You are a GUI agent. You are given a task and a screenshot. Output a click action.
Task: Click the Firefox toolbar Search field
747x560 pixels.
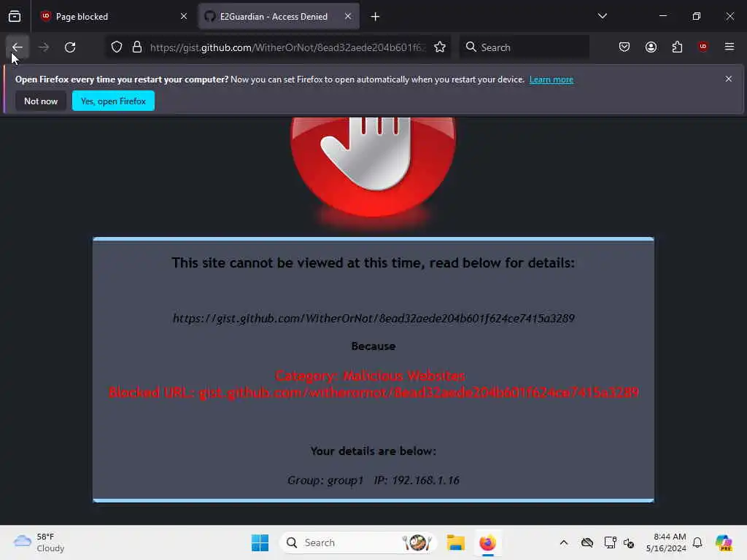525,47
